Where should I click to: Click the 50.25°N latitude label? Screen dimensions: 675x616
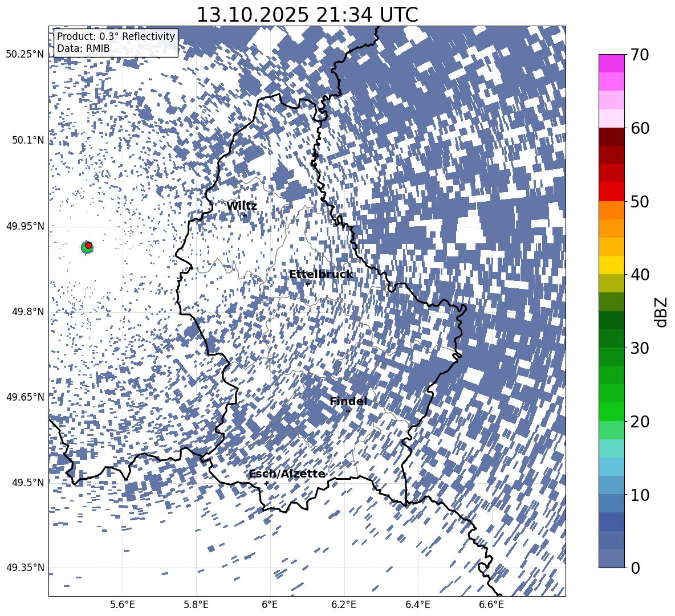click(x=25, y=55)
